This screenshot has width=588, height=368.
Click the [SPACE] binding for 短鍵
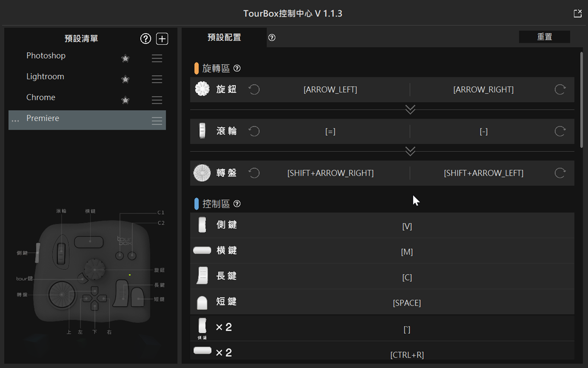pyautogui.click(x=407, y=303)
